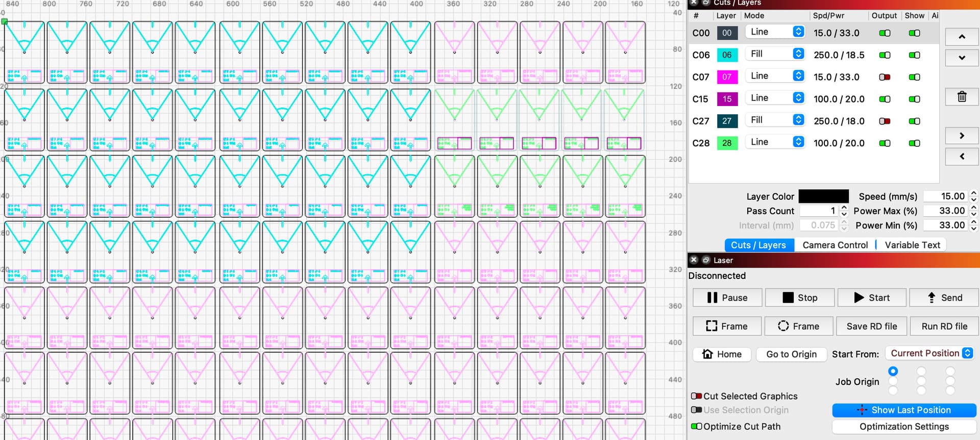The height and width of the screenshot is (440, 980).
Task: Select top-left Job Origin radio button
Action: click(893, 371)
